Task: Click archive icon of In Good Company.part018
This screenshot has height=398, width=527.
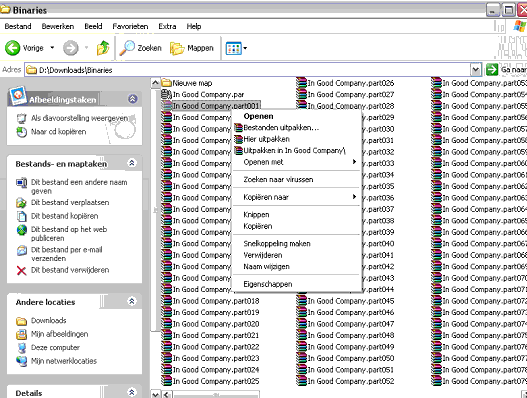Action: [x=166, y=301]
